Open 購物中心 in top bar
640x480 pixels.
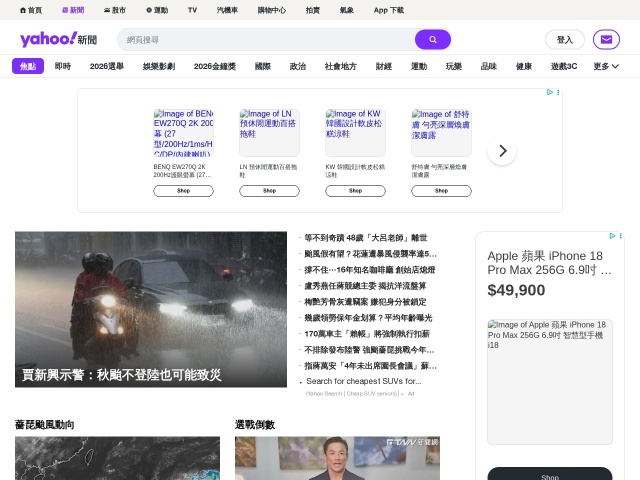click(271, 10)
